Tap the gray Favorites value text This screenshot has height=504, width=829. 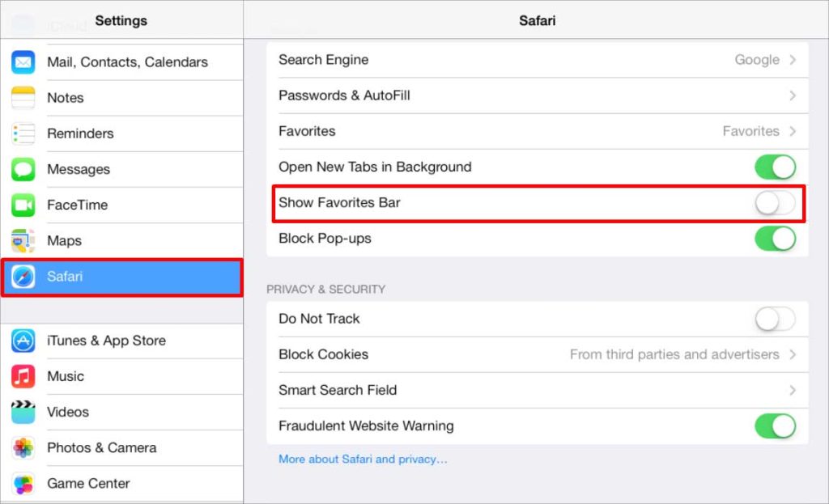coord(750,131)
